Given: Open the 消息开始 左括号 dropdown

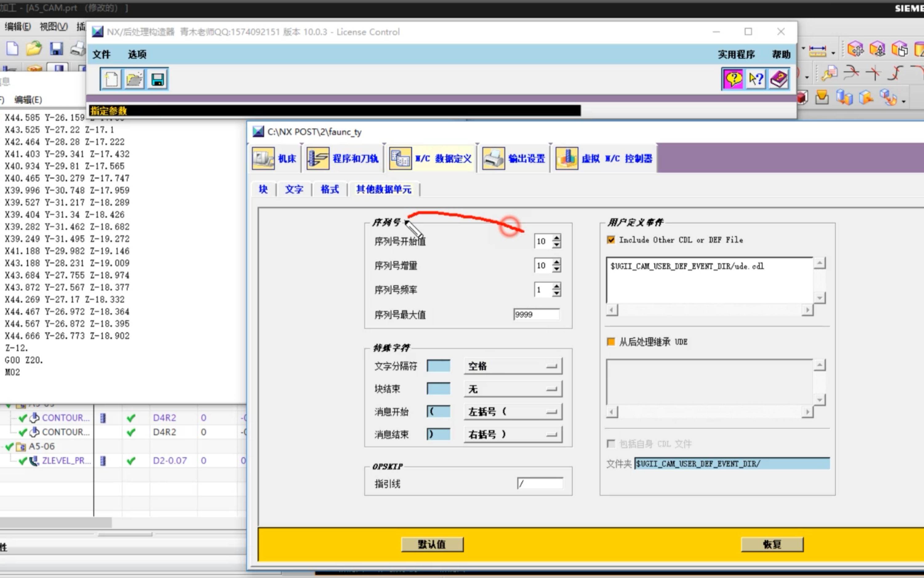Looking at the screenshot, I should [x=513, y=412].
